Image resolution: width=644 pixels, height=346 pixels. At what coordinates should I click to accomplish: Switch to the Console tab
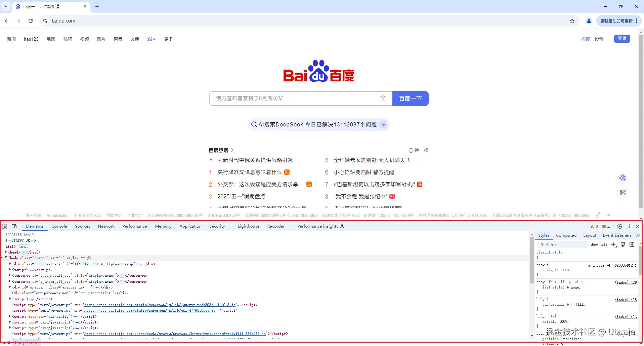(59, 226)
